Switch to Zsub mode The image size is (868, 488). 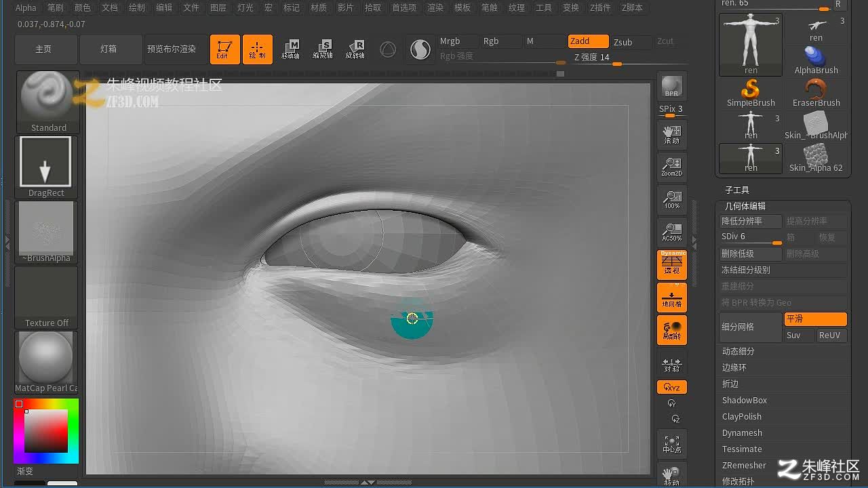tap(631, 42)
